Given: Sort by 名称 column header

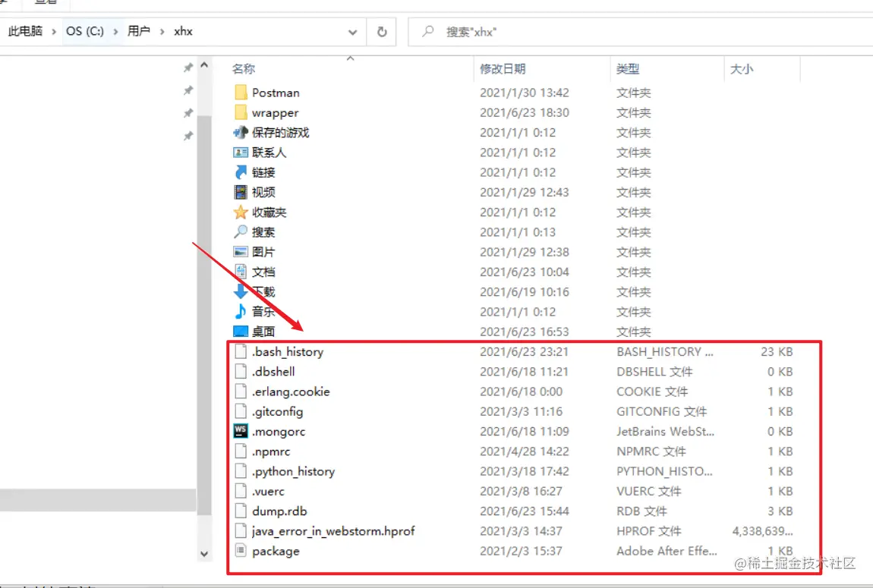Looking at the screenshot, I should point(244,69).
